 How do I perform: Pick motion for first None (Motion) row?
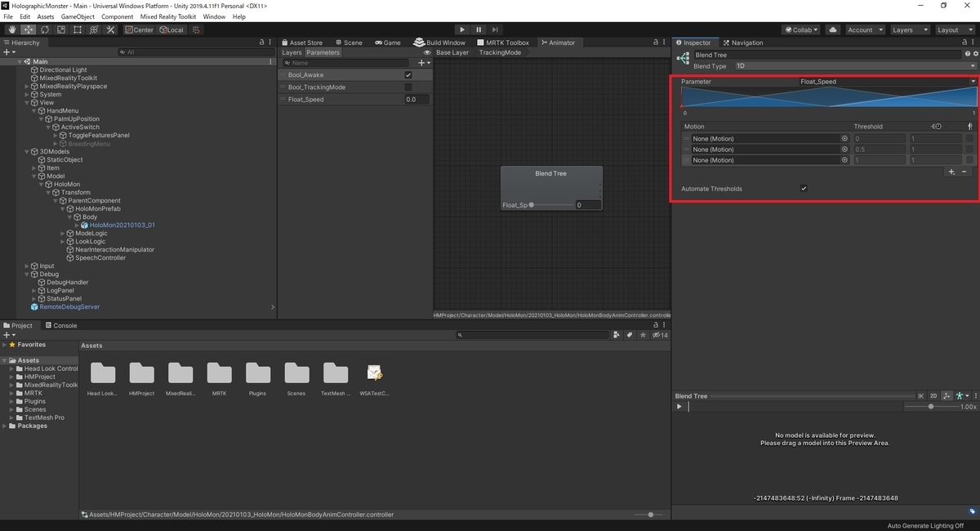(x=844, y=139)
